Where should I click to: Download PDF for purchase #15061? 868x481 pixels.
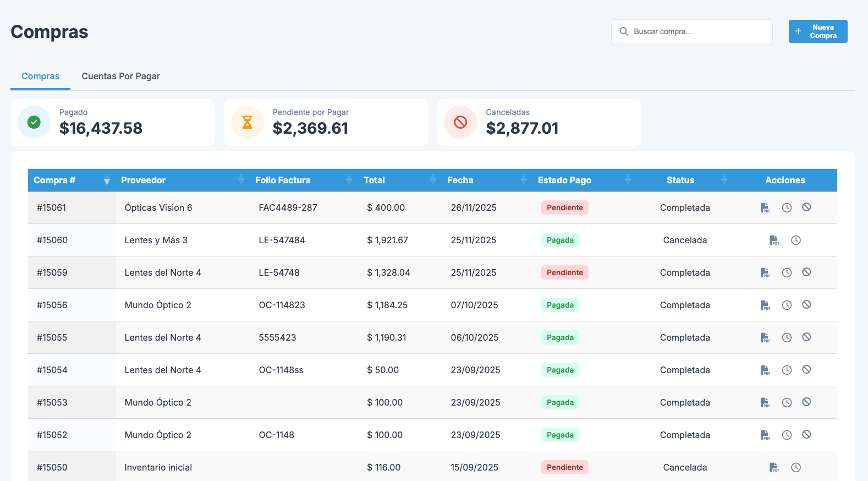point(765,207)
